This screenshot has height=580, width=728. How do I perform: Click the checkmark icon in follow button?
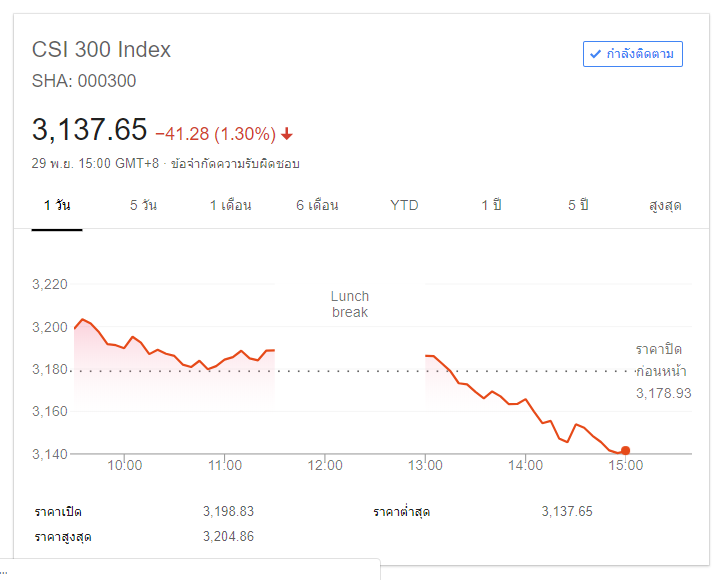(595, 54)
